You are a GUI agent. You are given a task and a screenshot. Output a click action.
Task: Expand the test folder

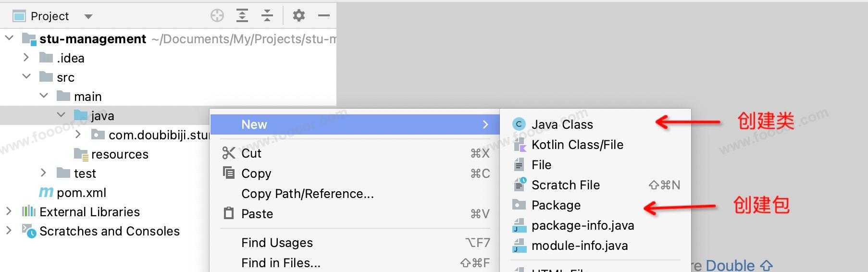(44, 173)
